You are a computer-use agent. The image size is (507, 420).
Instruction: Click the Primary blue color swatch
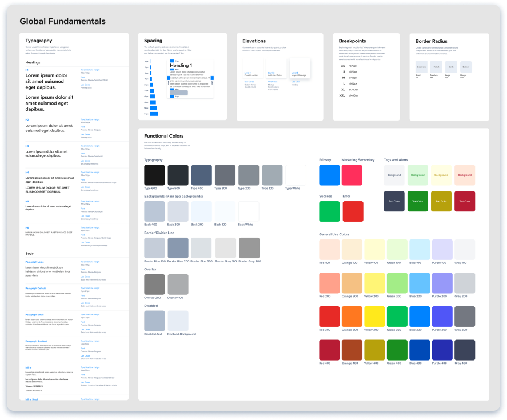pos(329,175)
